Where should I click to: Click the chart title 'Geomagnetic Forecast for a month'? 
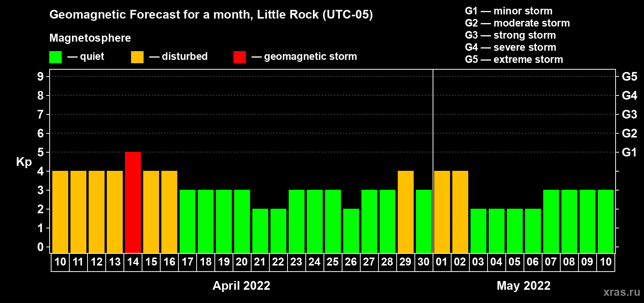pyautogui.click(x=151, y=15)
